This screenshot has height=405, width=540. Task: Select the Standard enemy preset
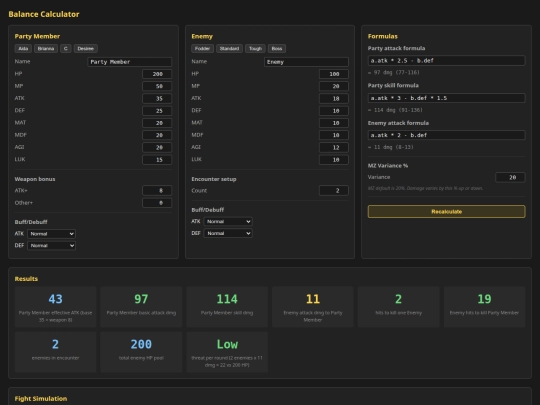[x=229, y=49]
